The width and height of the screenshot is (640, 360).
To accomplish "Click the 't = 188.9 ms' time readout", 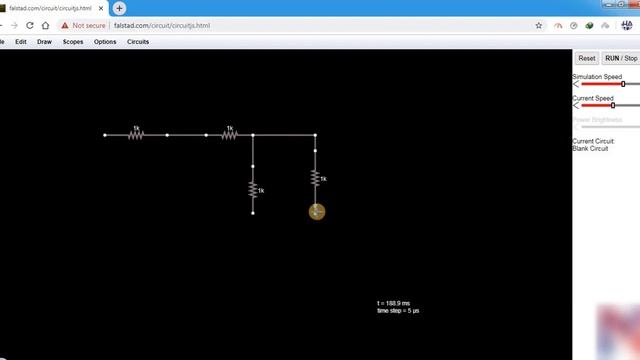I will pyautogui.click(x=393, y=303).
